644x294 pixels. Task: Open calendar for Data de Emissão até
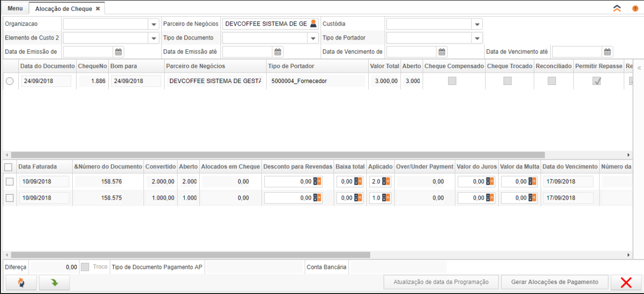[278, 52]
